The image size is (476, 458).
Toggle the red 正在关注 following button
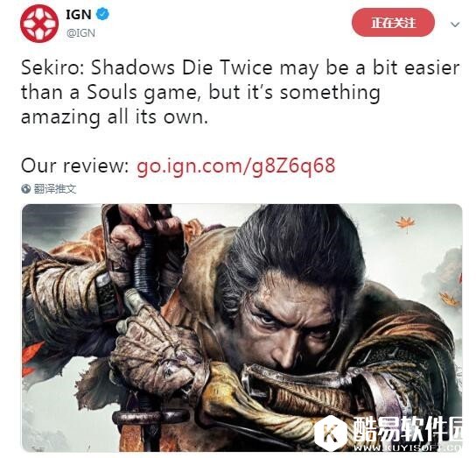pos(393,23)
